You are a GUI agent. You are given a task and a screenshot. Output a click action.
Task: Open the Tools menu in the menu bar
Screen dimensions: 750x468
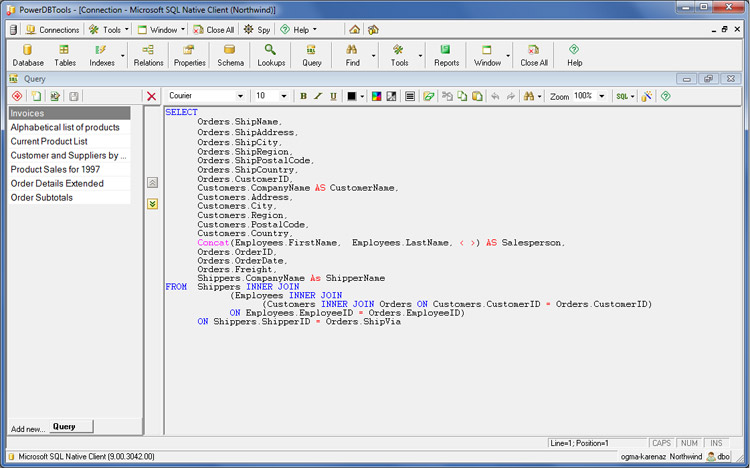click(111, 30)
